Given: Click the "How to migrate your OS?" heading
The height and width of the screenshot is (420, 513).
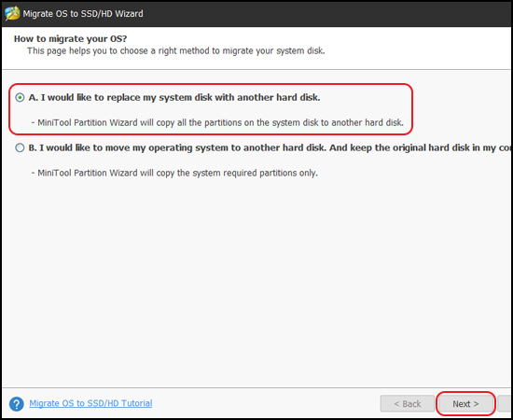Looking at the screenshot, I should tap(70, 38).
